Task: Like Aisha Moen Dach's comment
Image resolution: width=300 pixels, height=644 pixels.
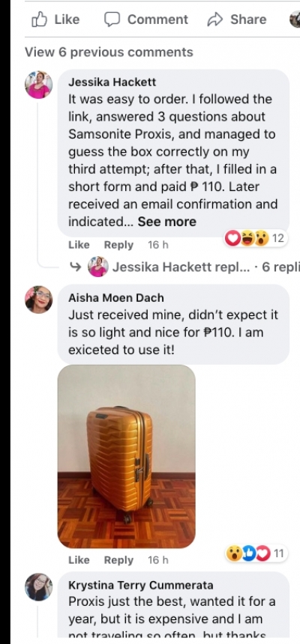Action: click(79, 560)
